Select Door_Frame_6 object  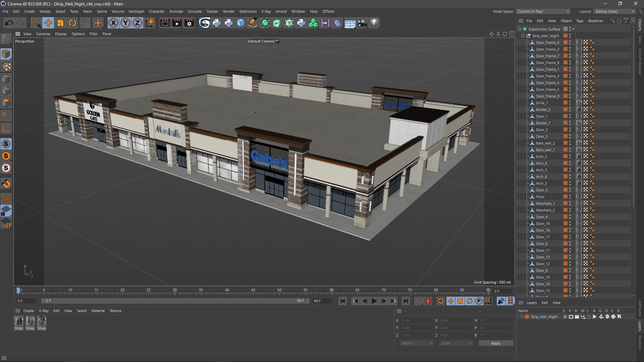(547, 43)
